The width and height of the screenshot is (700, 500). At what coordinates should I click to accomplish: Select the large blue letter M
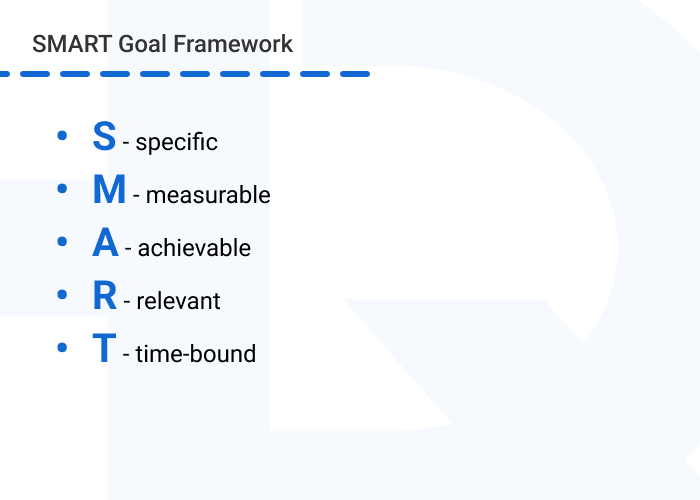pos(109,190)
